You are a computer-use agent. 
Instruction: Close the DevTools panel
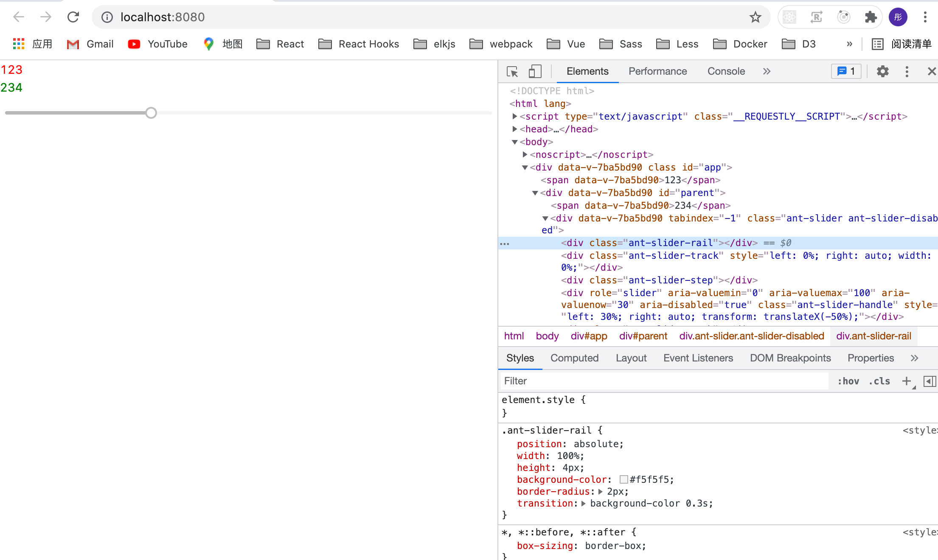pos(932,71)
